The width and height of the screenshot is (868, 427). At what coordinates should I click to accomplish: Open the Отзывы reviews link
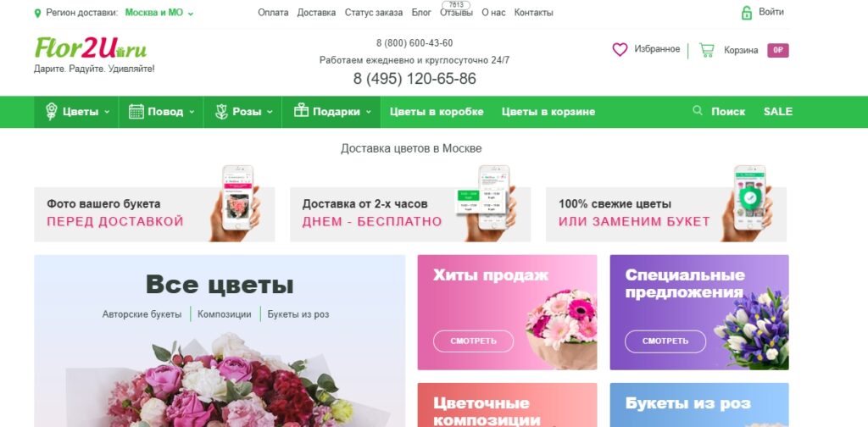pyautogui.click(x=456, y=13)
